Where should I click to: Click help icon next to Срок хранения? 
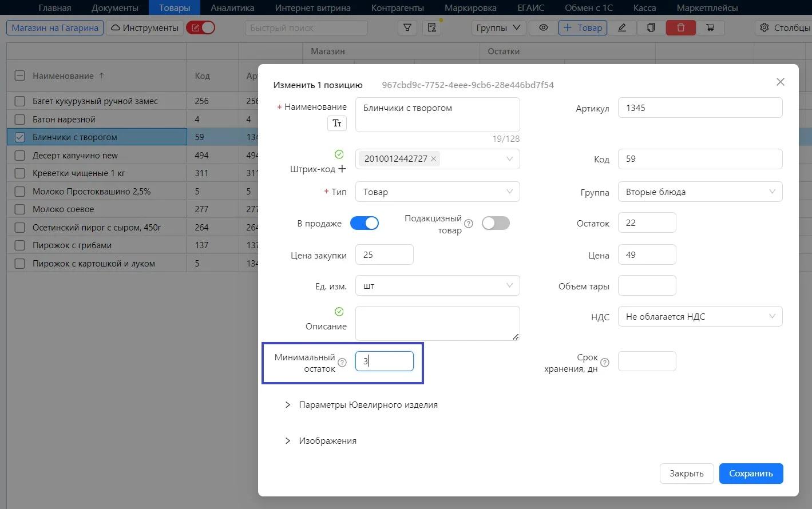pyautogui.click(x=605, y=362)
